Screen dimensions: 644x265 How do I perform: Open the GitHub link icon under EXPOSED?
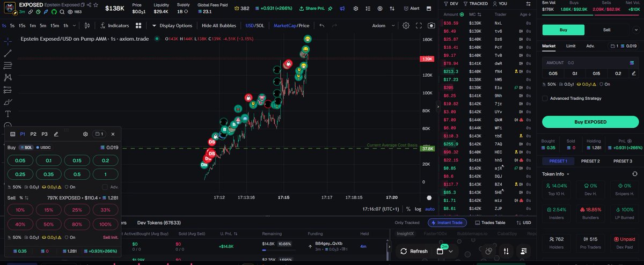pyautogui.click(x=54, y=11)
